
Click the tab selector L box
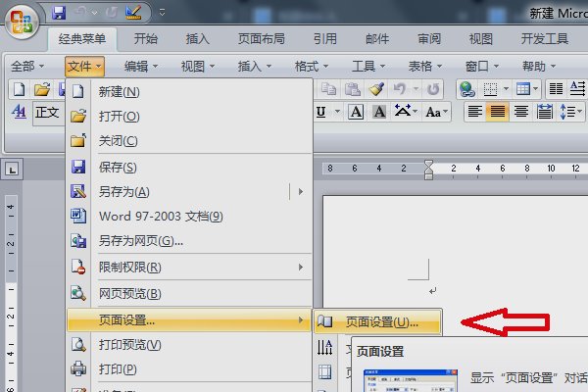click(12, 170)
